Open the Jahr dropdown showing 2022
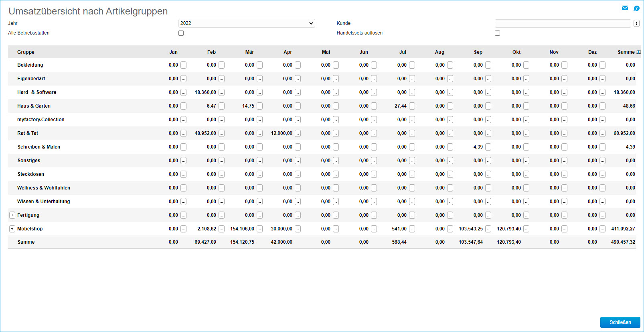644x332 pixels. (x=247, y=23)
